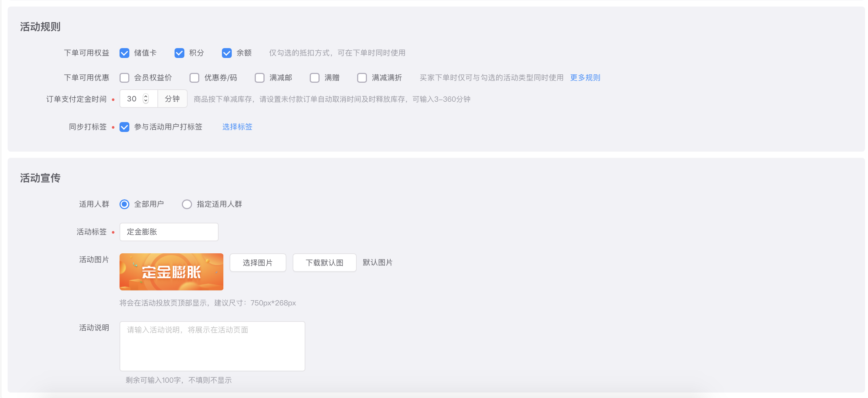Tick the 满赠 checkbox
The width and height of the screenshot is (868, 398).
314,78
